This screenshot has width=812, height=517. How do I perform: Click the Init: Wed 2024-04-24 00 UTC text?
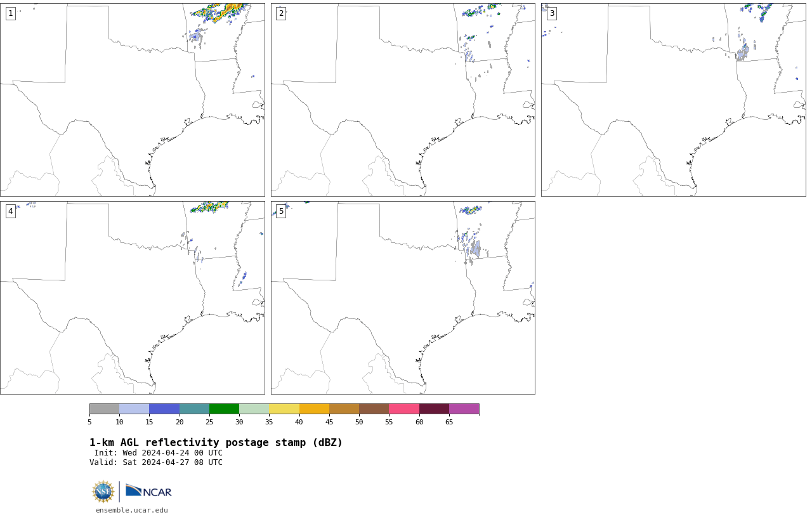159,453
